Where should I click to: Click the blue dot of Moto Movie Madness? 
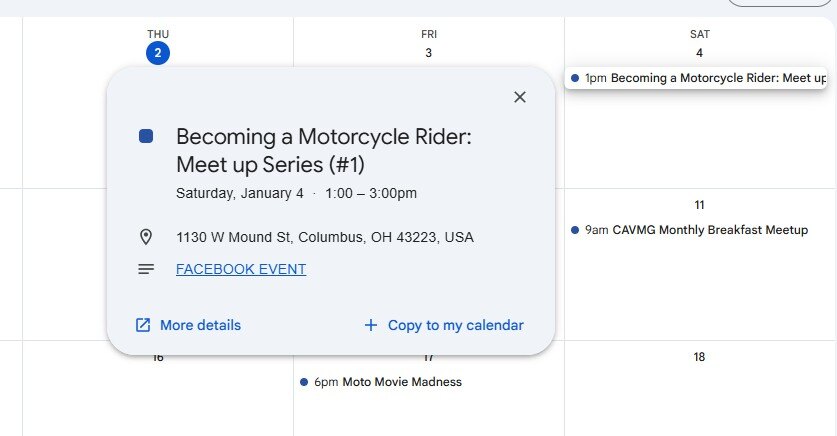(x=304, y=382)
